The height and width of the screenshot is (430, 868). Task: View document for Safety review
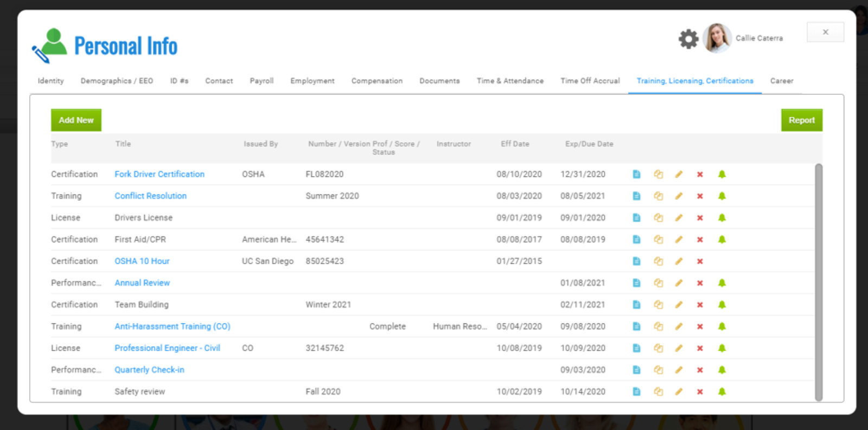click(x=637, y=391)
